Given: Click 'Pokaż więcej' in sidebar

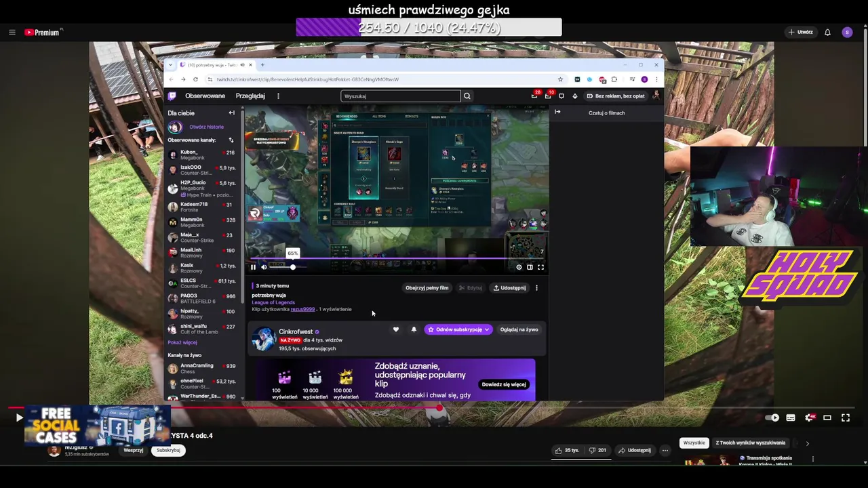Looking at the screenshot, I should coord(182,342).
